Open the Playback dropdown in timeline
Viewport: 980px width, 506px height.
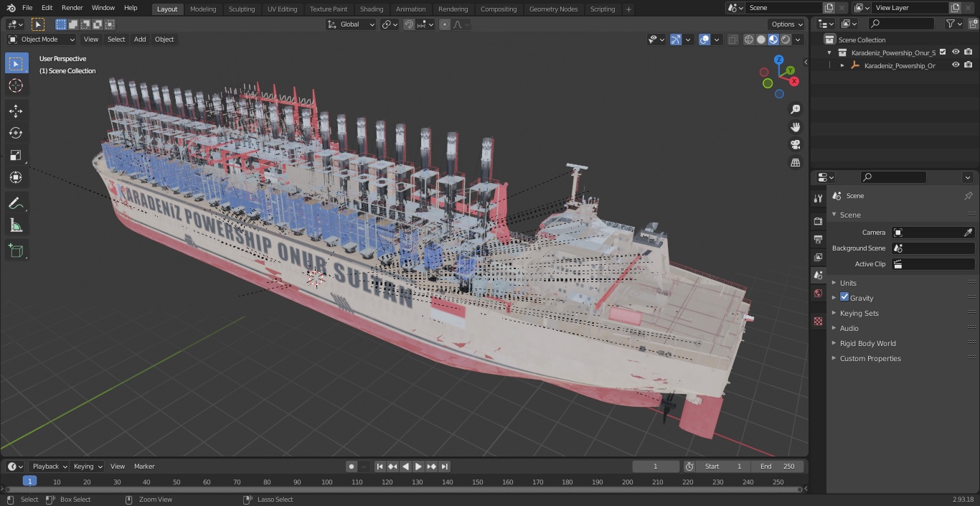49,467
